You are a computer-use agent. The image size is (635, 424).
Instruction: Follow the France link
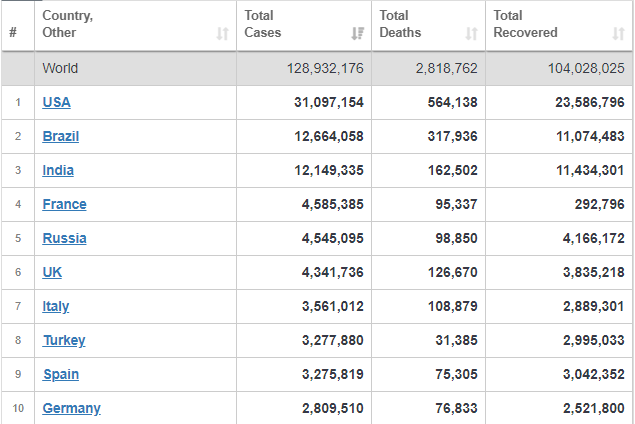(x=64, y=204)
